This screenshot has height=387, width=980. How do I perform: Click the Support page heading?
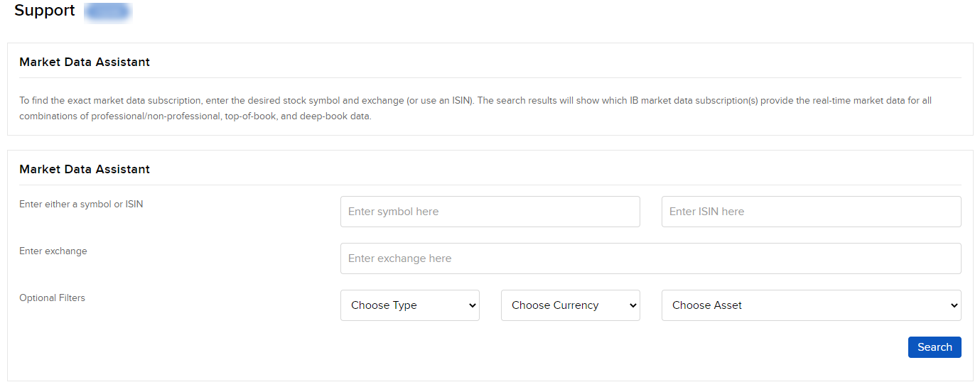point(45,11)
